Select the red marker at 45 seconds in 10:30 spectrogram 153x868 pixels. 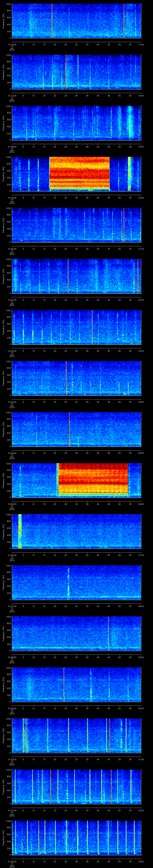(x=110, y=735)
